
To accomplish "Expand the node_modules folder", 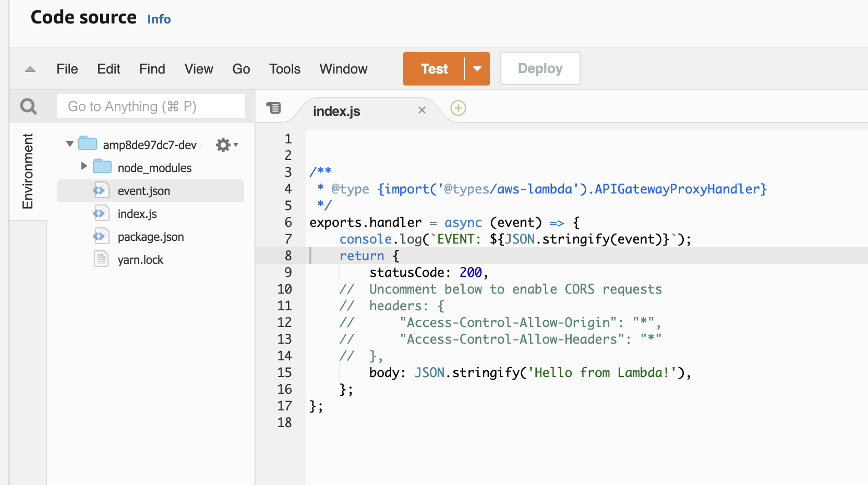I will (x=84, y=166).
